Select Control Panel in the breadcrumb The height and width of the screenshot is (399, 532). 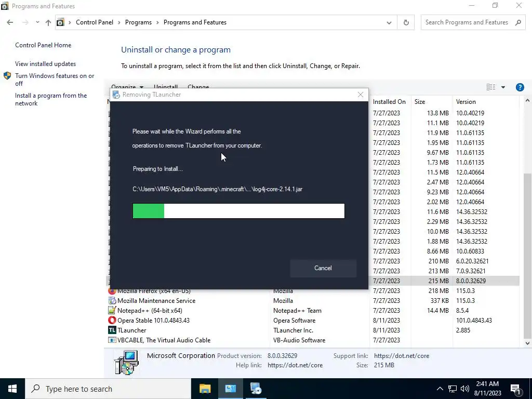95,22
